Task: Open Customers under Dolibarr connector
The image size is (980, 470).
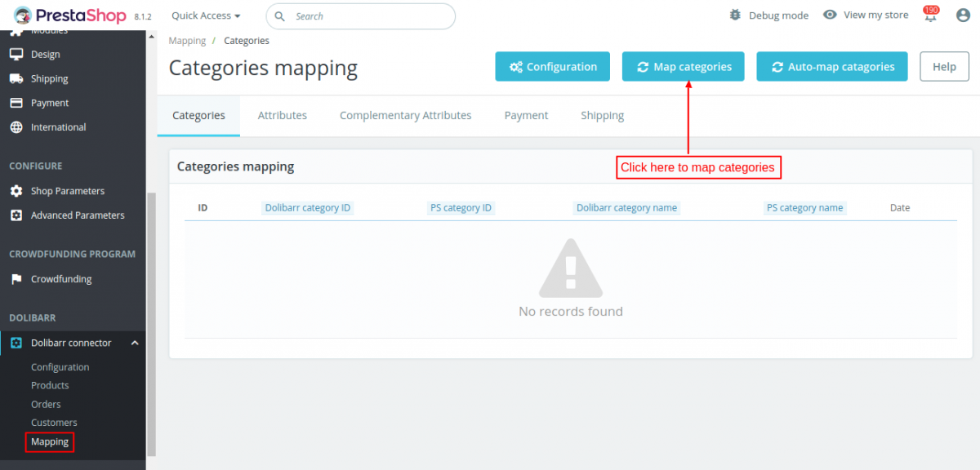Action: click(54, 423)
